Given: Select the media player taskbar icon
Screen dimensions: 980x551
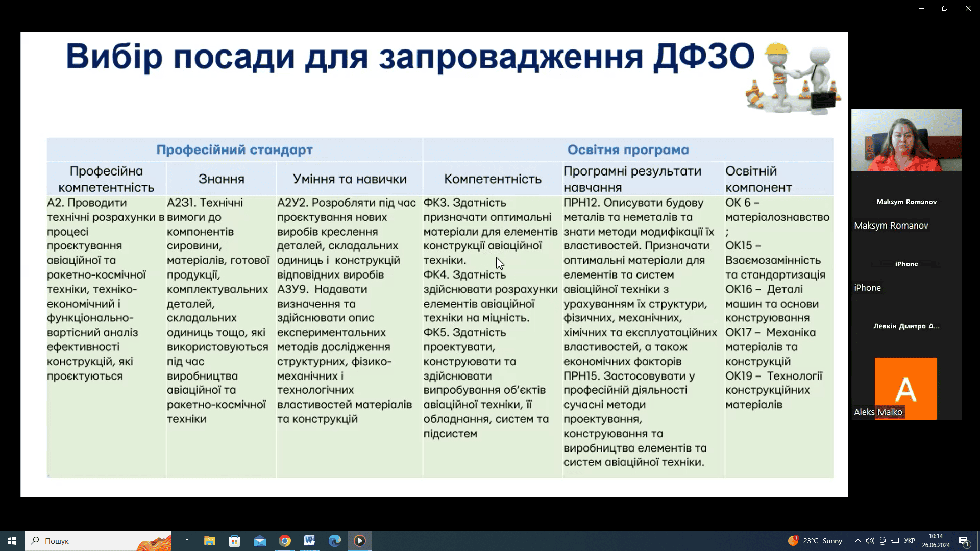Looking at the screenshot, I should point(360,541).
